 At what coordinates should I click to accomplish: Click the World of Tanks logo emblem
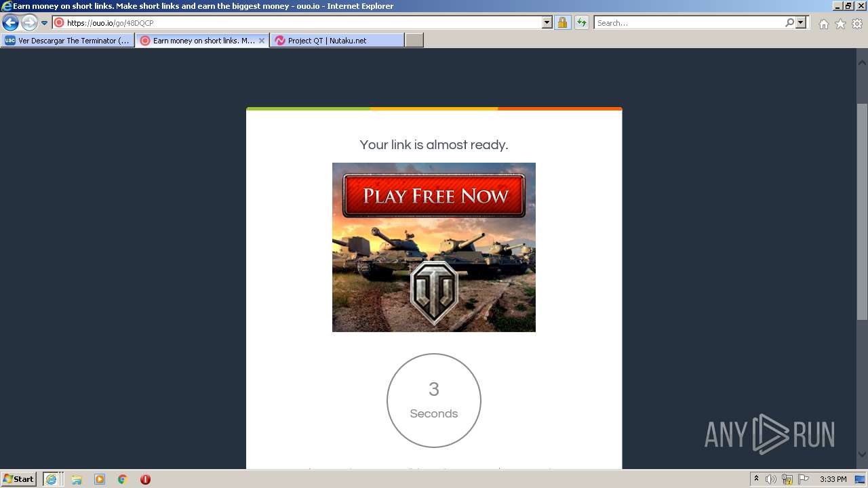tap(434, 292)
